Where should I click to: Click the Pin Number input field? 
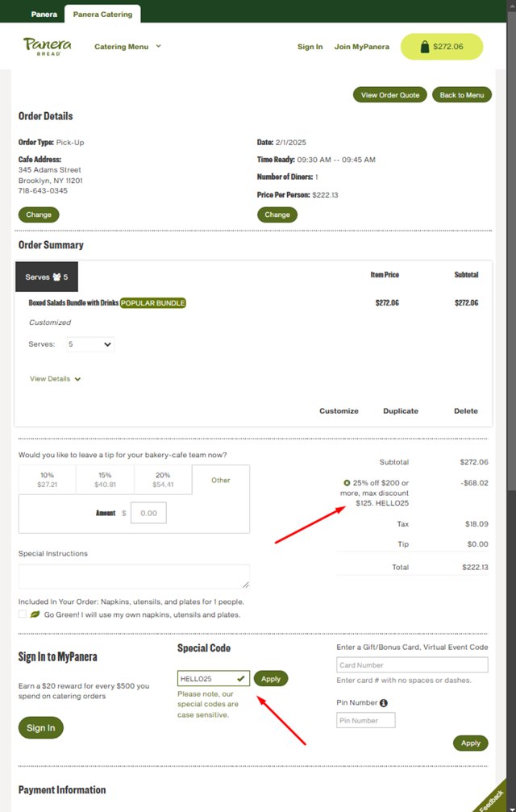click(366, 720)
